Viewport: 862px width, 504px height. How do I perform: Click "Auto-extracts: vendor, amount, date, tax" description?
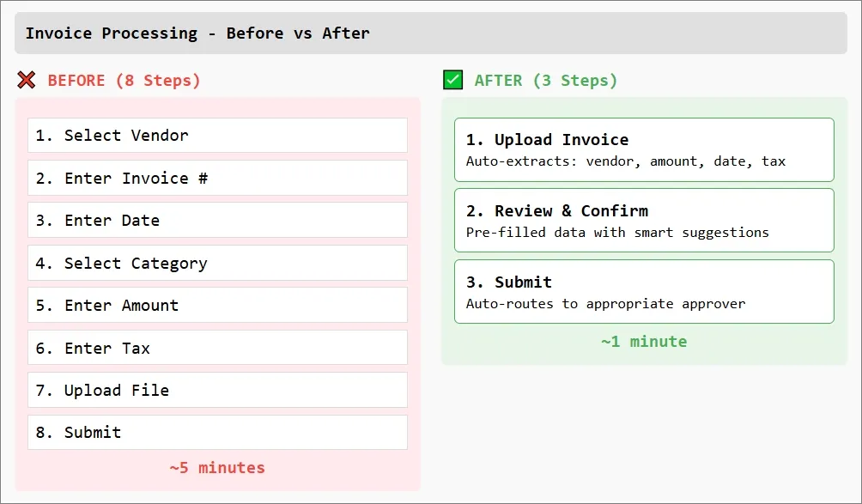pos(625,161)
